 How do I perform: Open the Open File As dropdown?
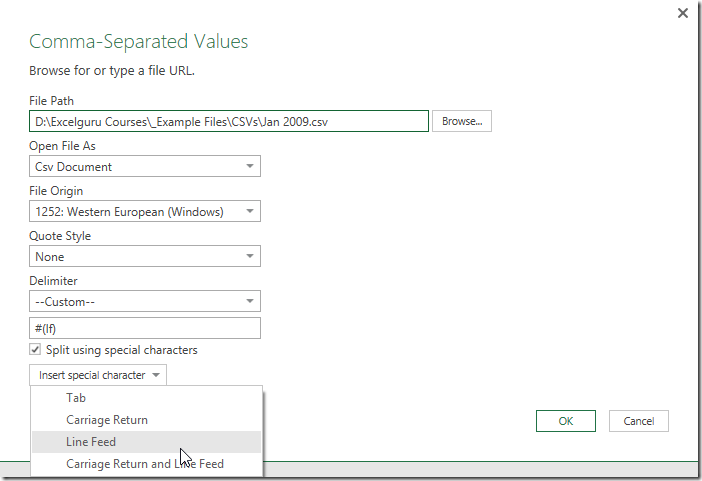[145, 167]
